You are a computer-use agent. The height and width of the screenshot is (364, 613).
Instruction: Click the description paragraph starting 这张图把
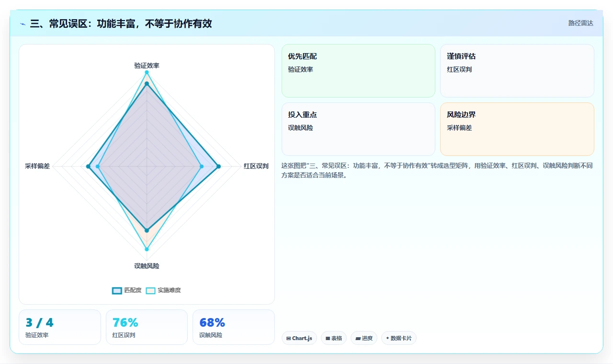437,170
